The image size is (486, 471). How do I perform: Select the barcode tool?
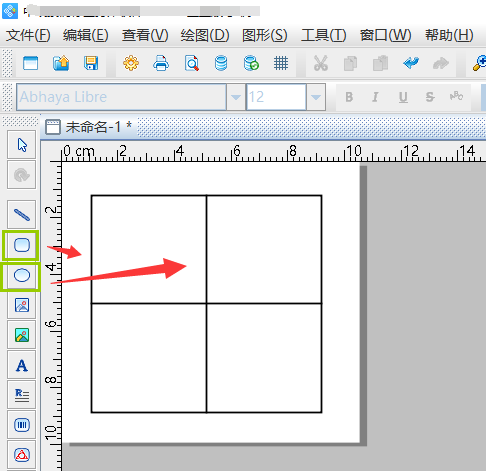tap(22, 425)
